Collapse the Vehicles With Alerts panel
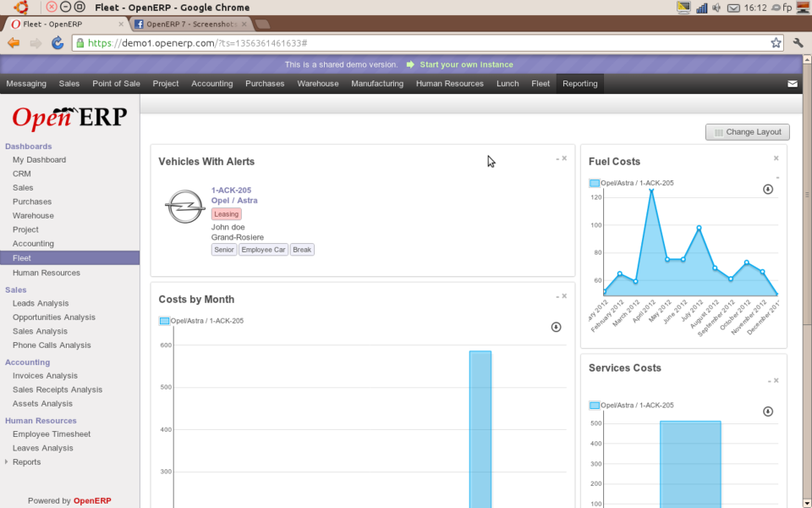The image size is (812, 508). [557, 159]
